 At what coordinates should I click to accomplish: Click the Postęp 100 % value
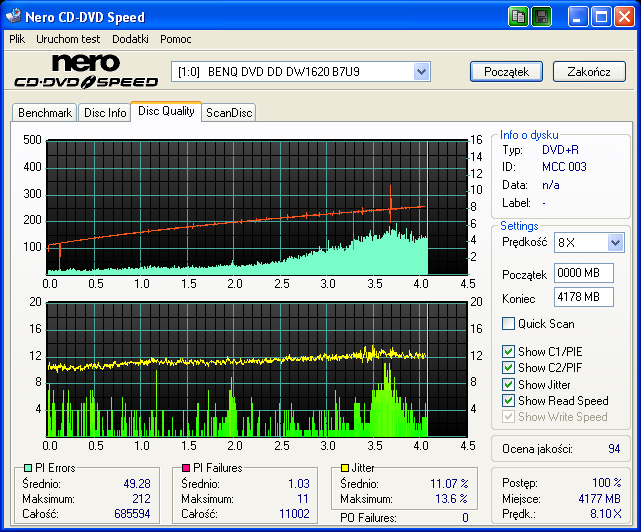[x=607, y=483]
